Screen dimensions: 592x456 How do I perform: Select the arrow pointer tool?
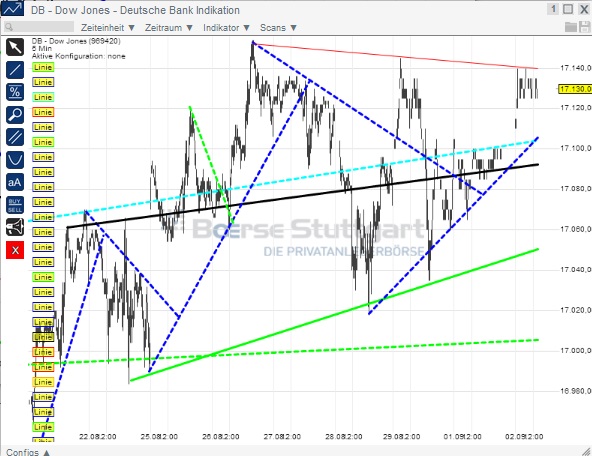pos(15,48)
